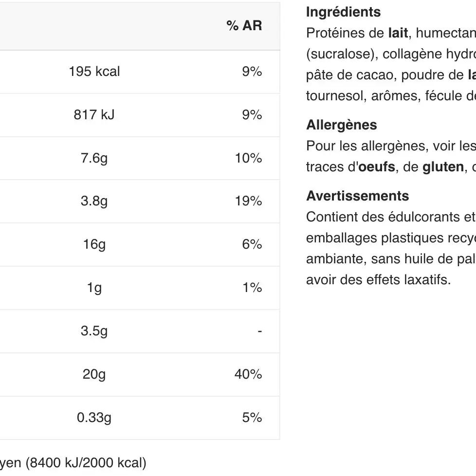Select the 7.6g table cell
This screenshot has height=476, width=476.
click(94, 158)
